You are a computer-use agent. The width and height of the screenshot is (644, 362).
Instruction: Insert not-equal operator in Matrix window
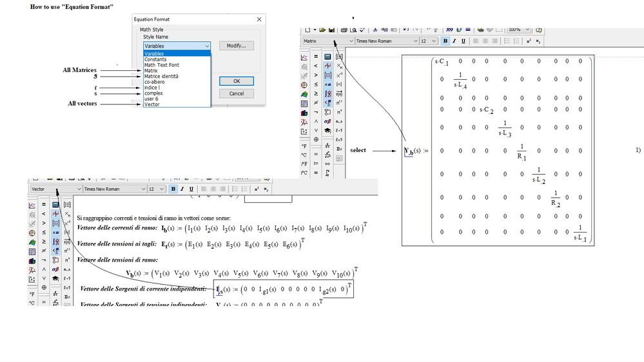click(x=316, y=102)
